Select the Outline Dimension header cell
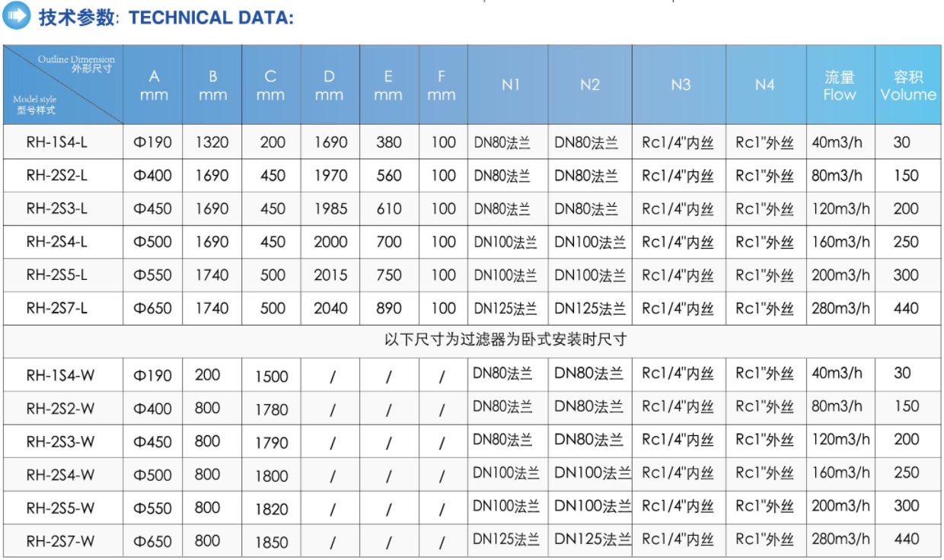Image resolution: width=944 pixels, height=560 pixels. pos(63,84)
